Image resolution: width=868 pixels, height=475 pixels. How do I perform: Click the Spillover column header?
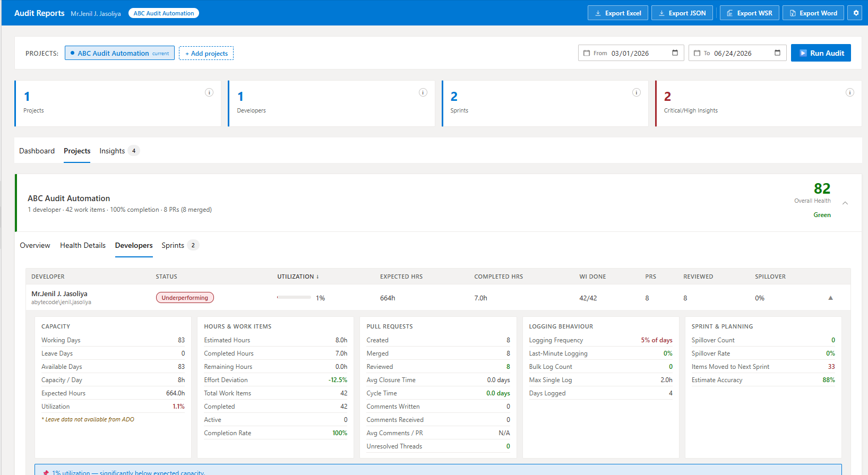(x=770, y=277)
